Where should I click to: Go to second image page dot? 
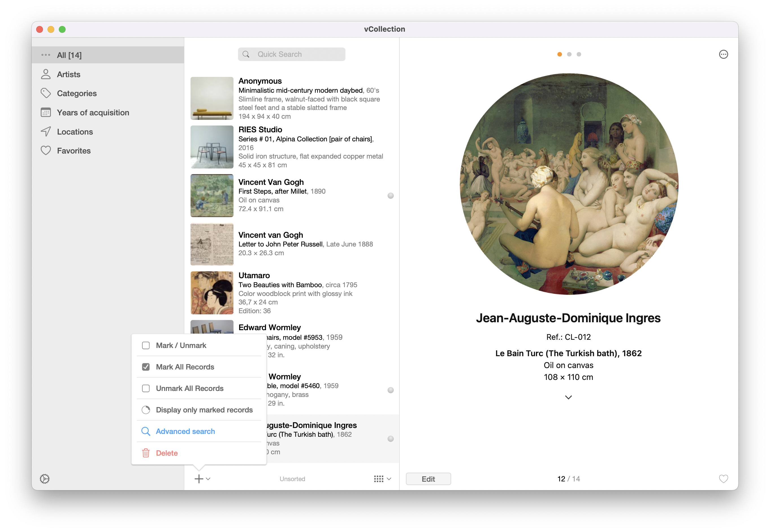[x=569, y=54]
